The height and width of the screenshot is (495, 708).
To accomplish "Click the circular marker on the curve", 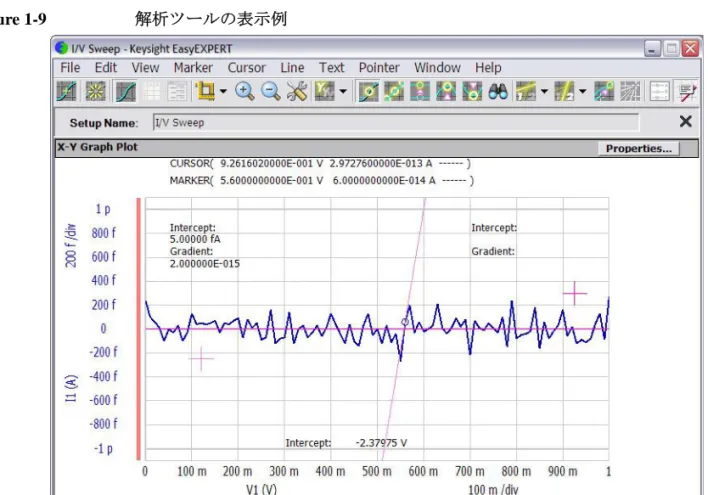I will point(405,322).
